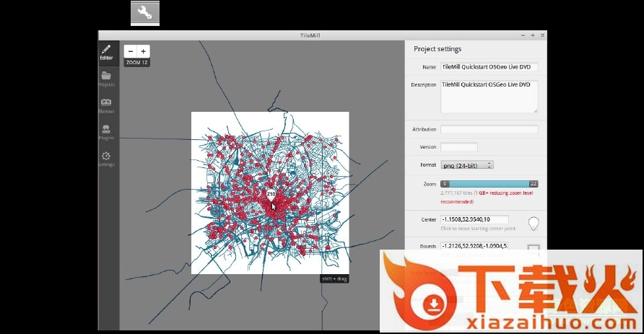Click the wrench tool icon above window
Image resolution: width=644 pixels, height=334 pixels.
coord(145,13)
